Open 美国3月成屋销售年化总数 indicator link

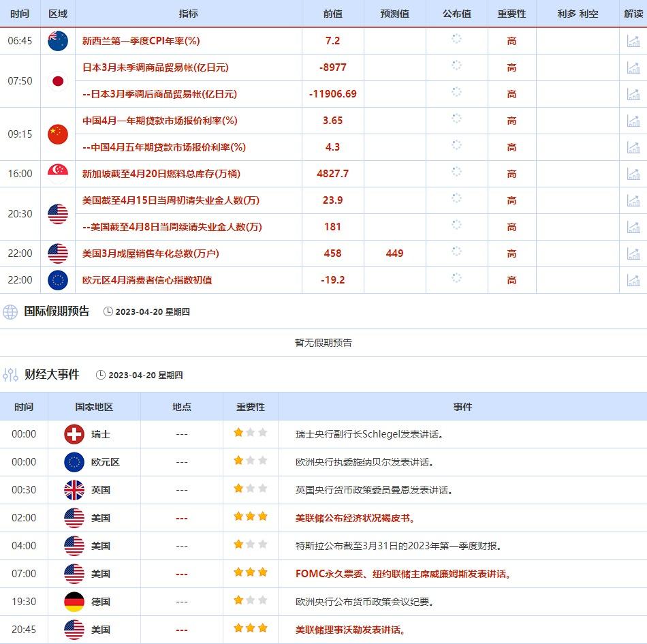[x=151, y=254]
